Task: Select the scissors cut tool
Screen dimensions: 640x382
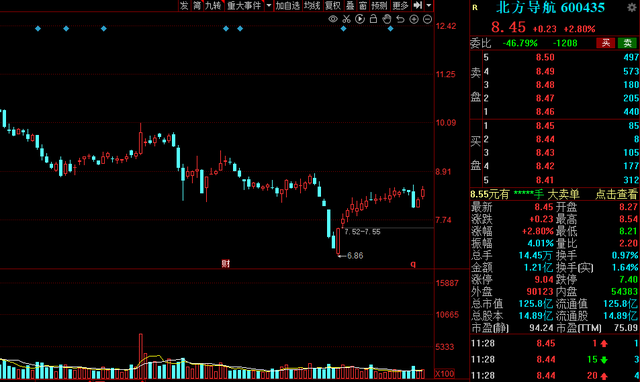Action: 347,19
